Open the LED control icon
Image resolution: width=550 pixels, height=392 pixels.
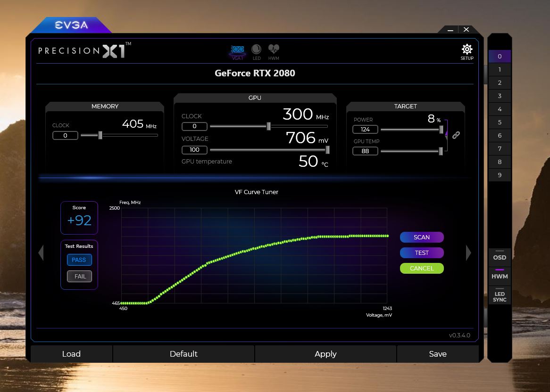point(257,52)
